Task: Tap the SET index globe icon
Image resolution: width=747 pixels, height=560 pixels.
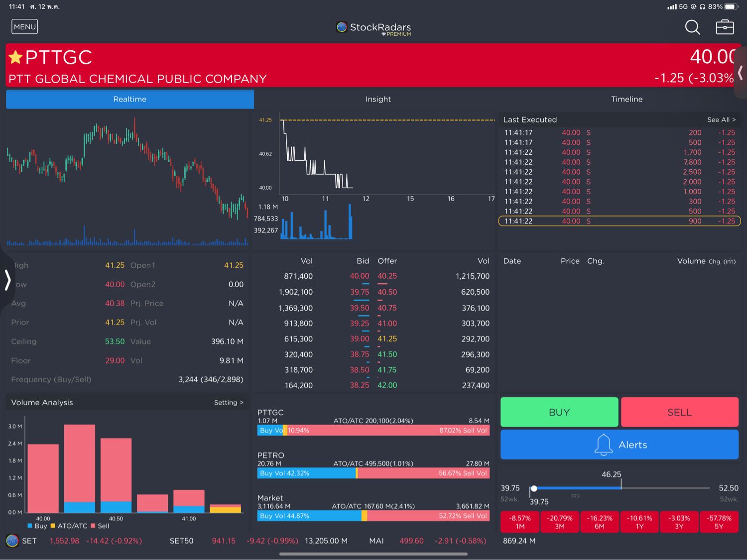Action: pyautogui.click(x=12, y=541)
